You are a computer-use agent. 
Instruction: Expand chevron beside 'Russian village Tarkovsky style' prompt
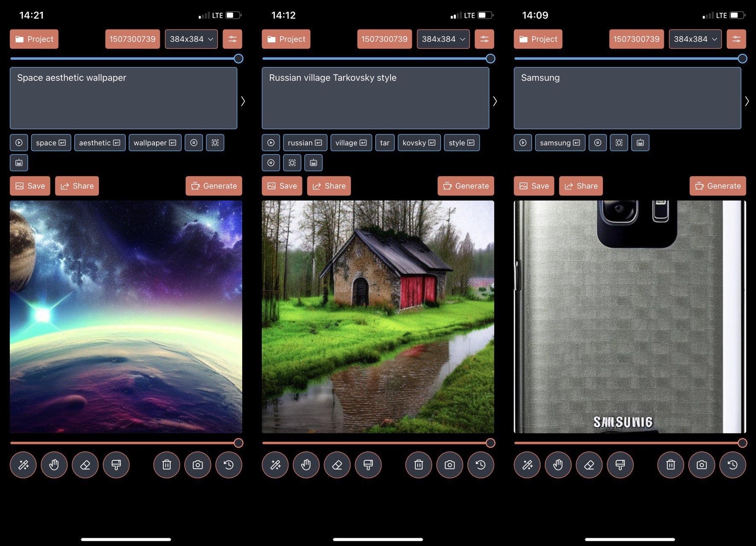tap(495, 101)
